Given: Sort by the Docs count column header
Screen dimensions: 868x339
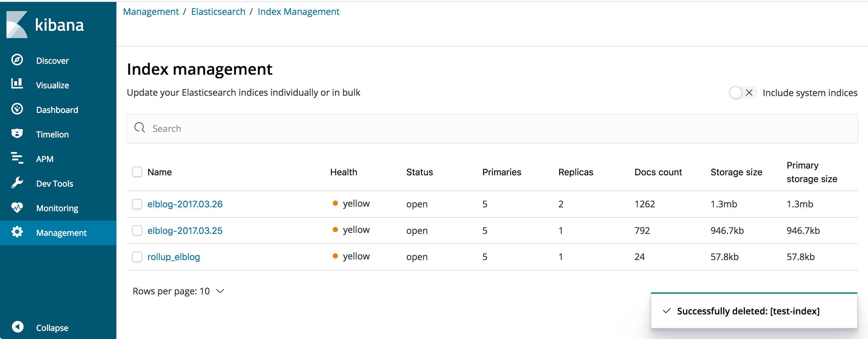Looking at the screenshot, I should (658, 172).
